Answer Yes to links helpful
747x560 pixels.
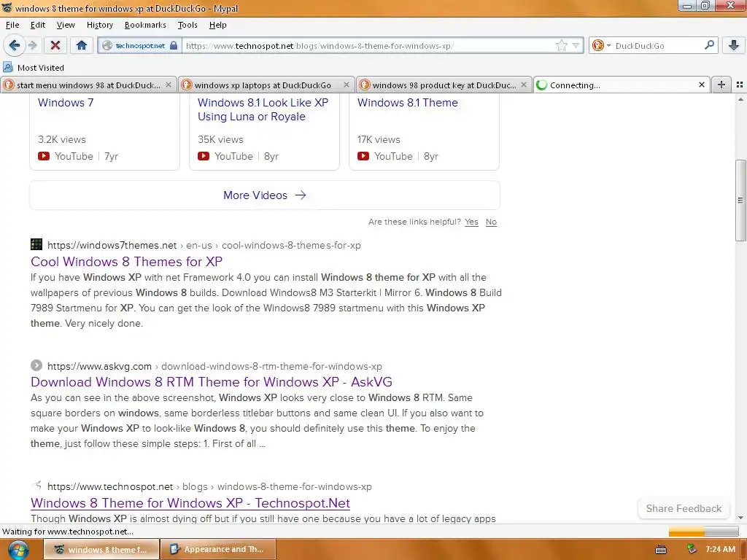472,222
